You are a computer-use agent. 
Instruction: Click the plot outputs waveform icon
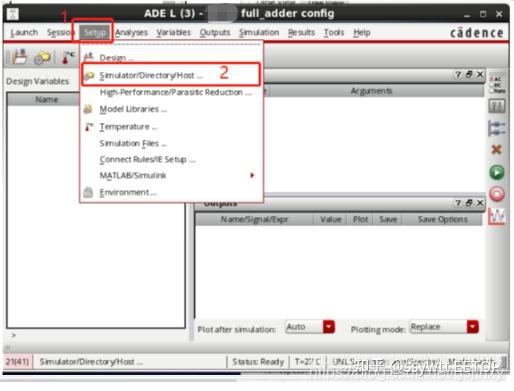pyautogui.click(x=497, y=217)
